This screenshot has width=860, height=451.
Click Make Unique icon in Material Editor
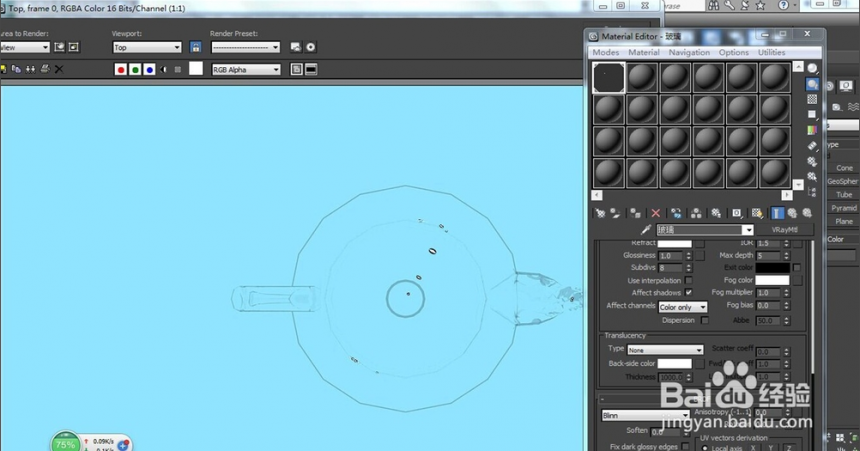point(696,213)
